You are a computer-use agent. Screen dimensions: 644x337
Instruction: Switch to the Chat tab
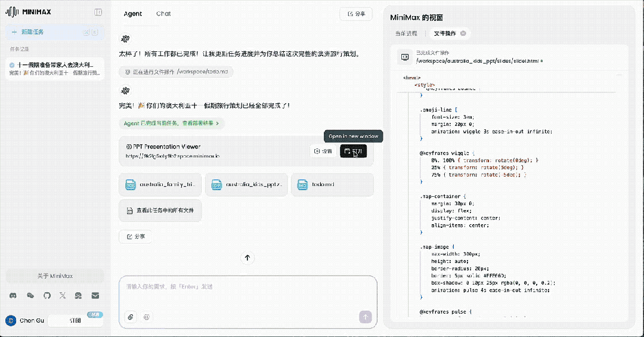163,14
